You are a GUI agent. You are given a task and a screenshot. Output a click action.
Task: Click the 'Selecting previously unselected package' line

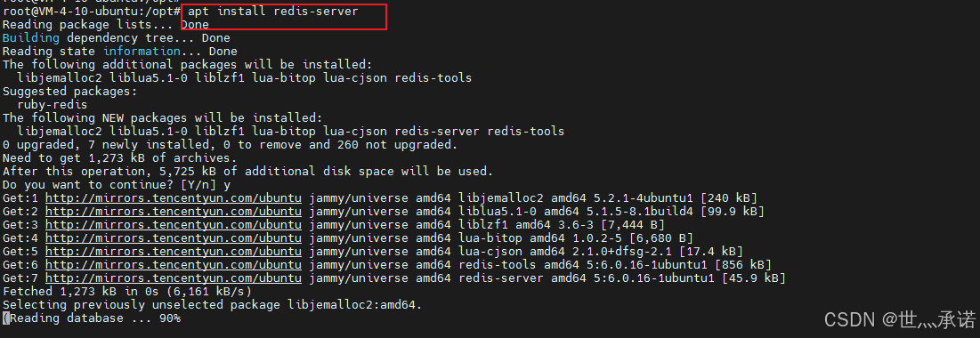click(x=213, y=305)
